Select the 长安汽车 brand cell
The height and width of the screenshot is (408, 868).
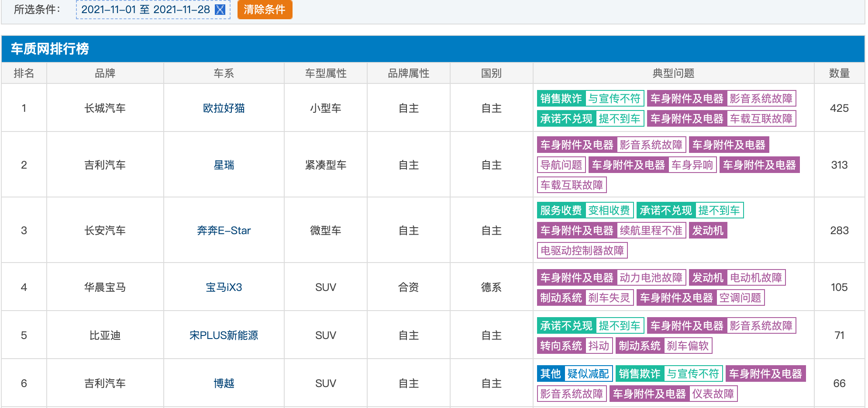tap(105, 231)
